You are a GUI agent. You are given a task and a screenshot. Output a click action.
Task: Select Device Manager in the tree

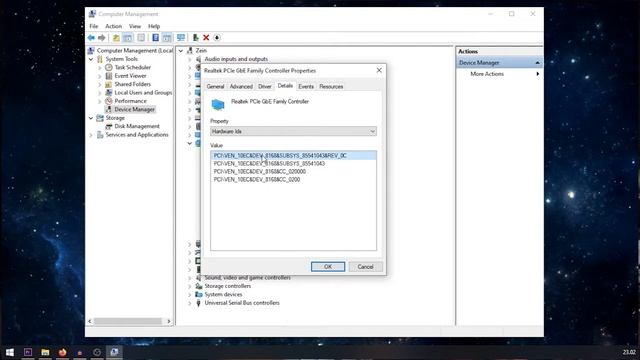click(x=134, y=109)
